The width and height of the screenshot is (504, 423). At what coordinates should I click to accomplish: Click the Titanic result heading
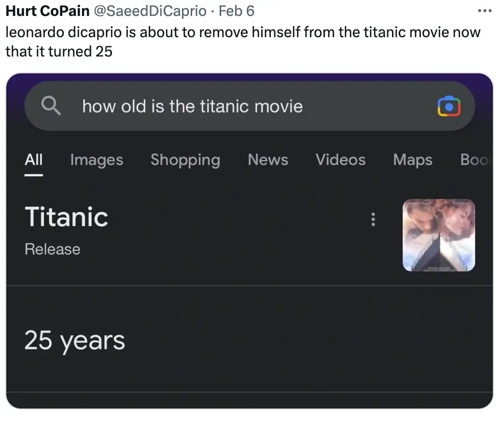(66, 217)
